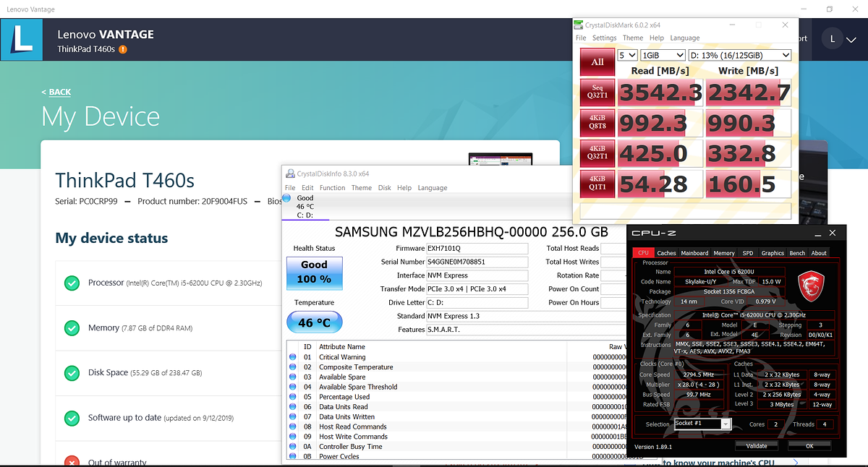Click the Memory green checkmark status icon

pyautogui.click(x=72, y=328)
